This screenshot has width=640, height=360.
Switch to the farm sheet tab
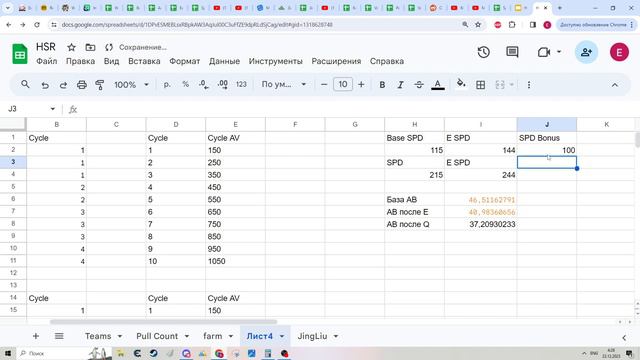tap(213, 336)
